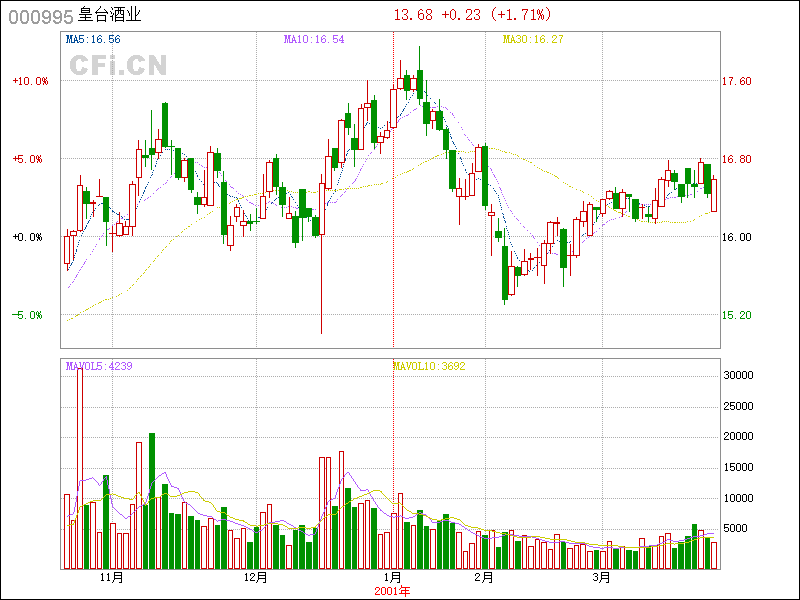
Task: Click the 15.20 price axis label
Action: pyautogui.click(x=737, y=315)
